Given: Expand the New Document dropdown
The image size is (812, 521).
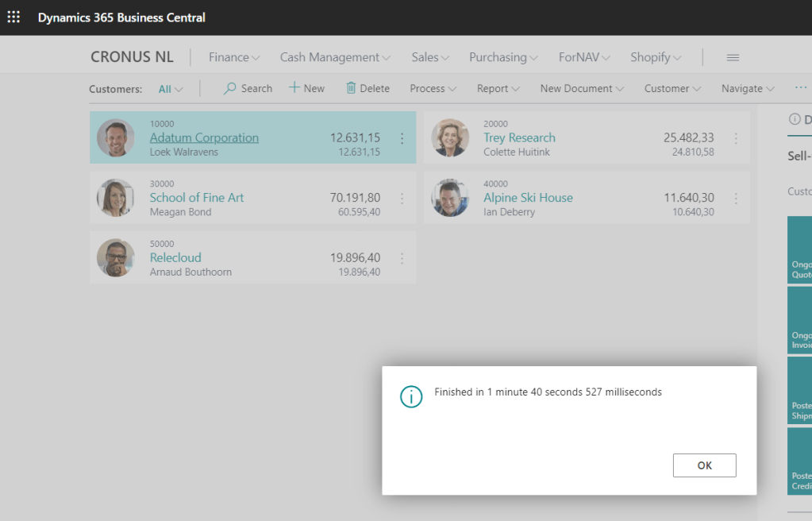Looking at the screenshot, I should 582,88.
